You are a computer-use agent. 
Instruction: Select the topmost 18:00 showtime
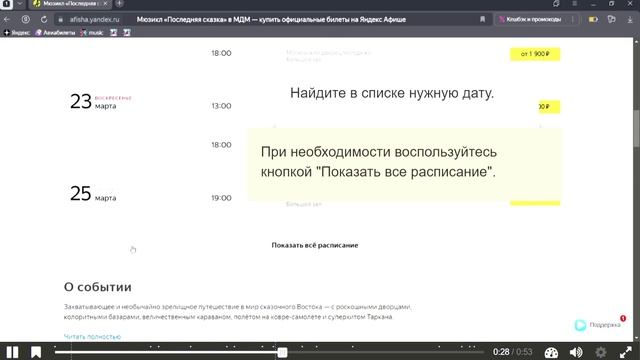click(x=221, y=53)
